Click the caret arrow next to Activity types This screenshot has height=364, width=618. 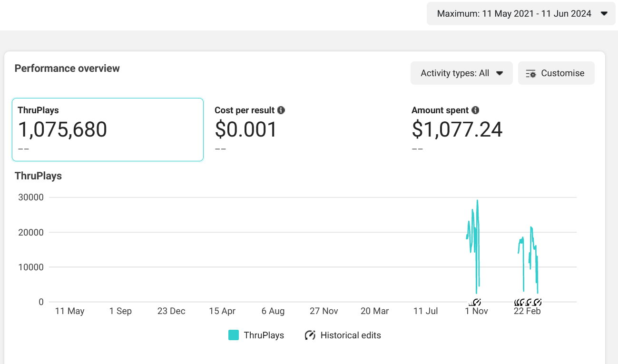click(500, 73)
